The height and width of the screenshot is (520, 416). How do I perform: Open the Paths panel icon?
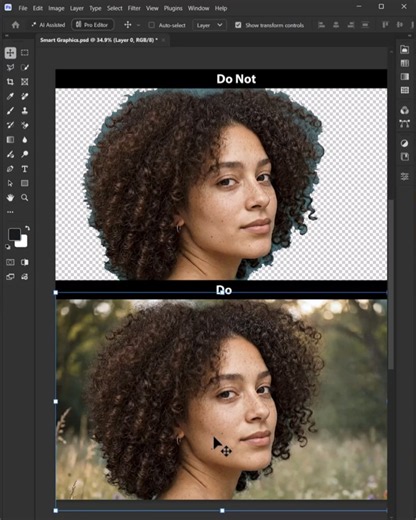click(x=405, y=124)
